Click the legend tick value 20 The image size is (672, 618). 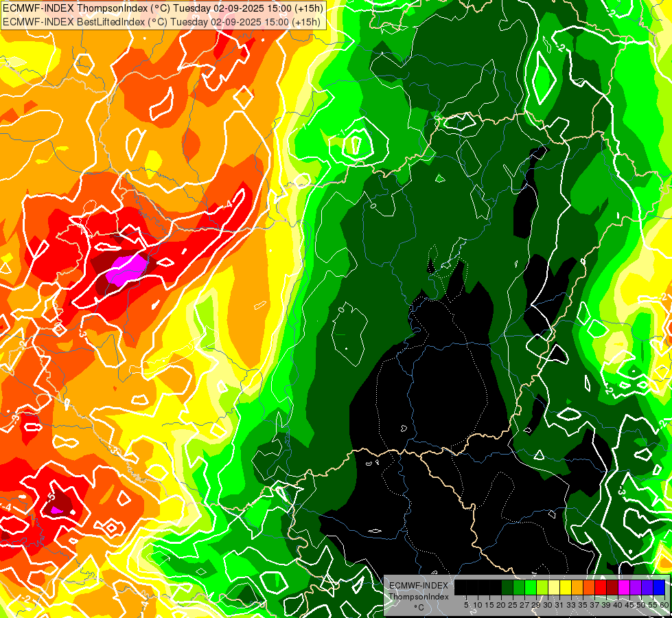point(500,605)
